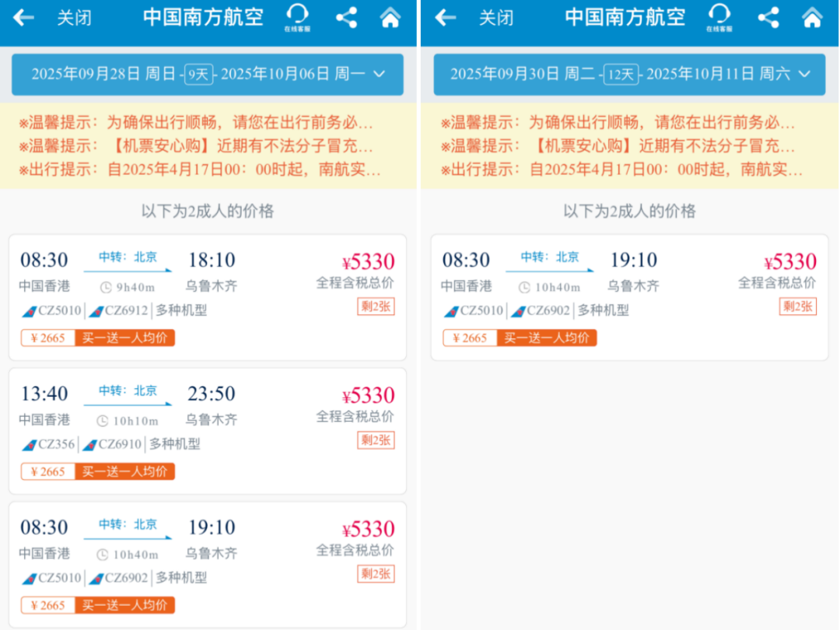The height and width of the screenshot is (630, 840).
Task: Tap 关闭 in the left screen header
Action: pyautogui.click(x=75, y=18)
